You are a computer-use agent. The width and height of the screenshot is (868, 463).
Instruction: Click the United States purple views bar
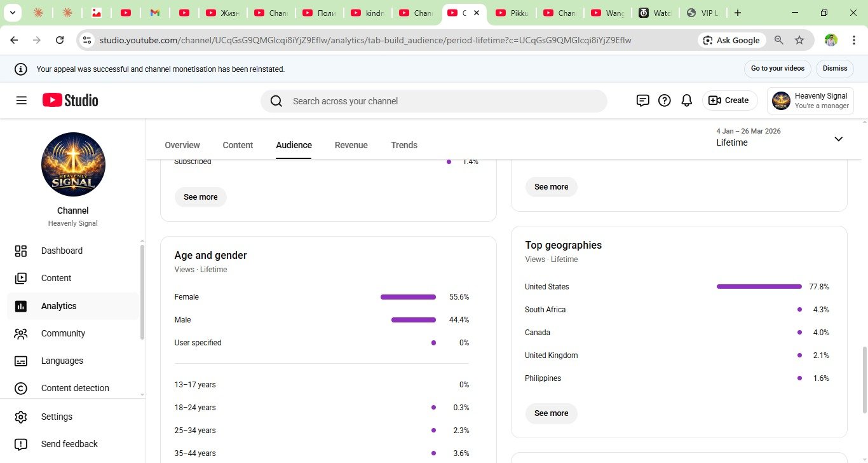tap(759, 287)
